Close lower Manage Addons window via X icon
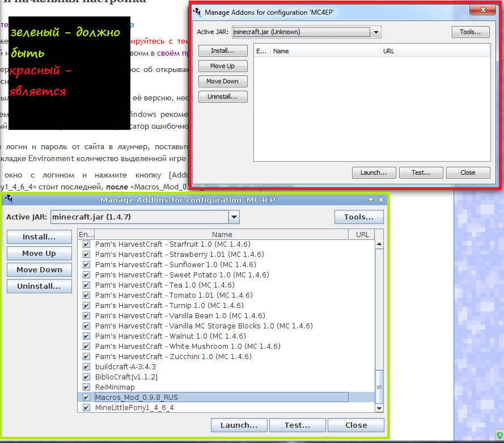Viewport: 504px width, 443px height. point(381,200)
